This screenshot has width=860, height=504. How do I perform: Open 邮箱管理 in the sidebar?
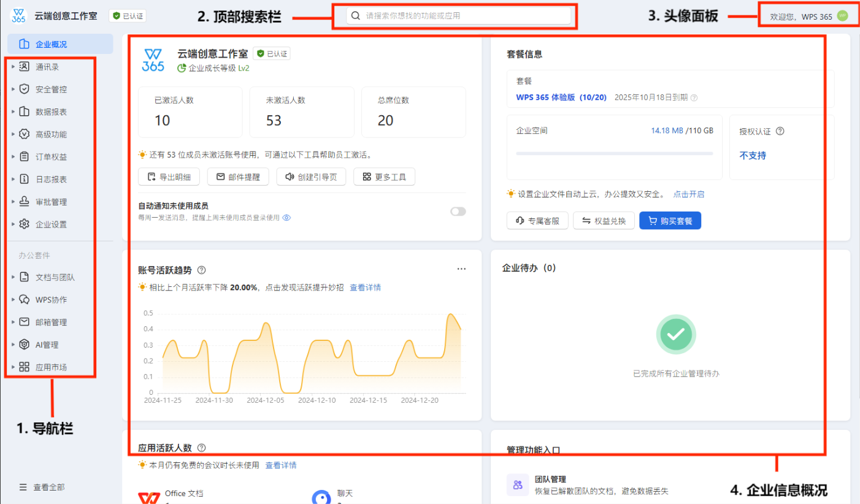point(45,321)
